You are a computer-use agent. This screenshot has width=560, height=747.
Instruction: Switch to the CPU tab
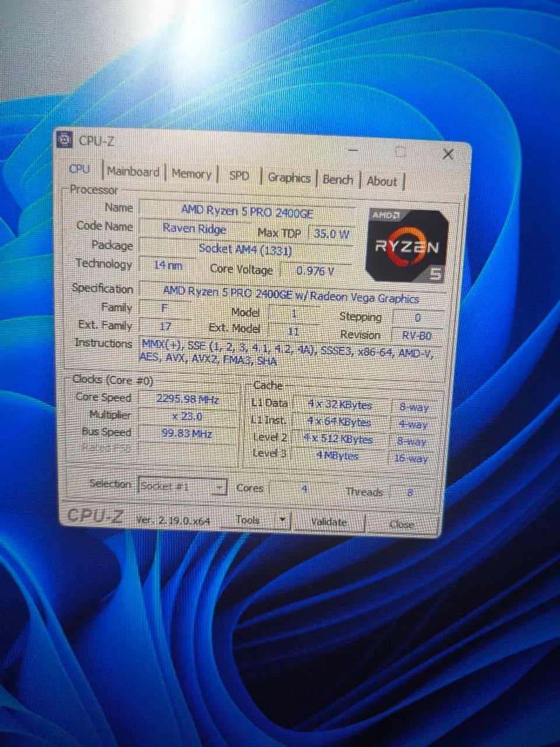tap(79, 169)
